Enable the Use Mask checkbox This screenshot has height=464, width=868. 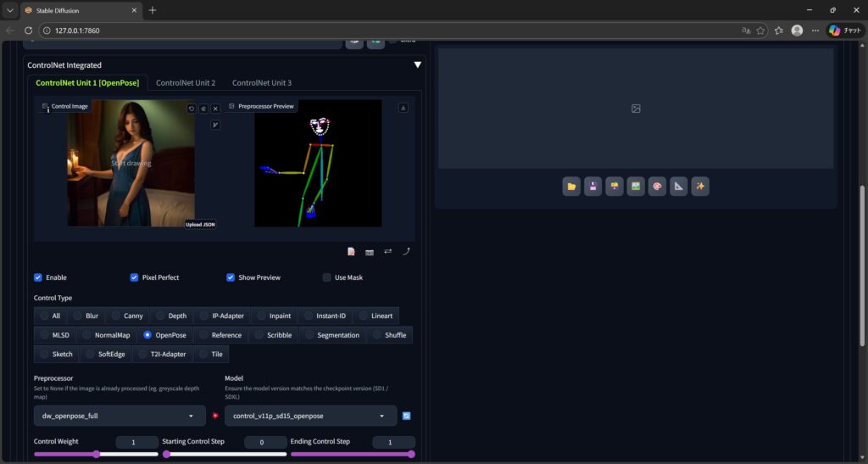pos(327,277)
